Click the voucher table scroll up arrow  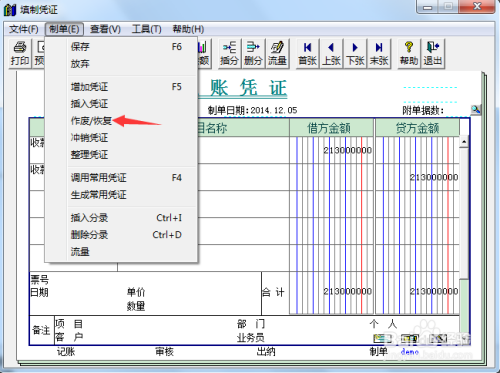coord(464,142)
